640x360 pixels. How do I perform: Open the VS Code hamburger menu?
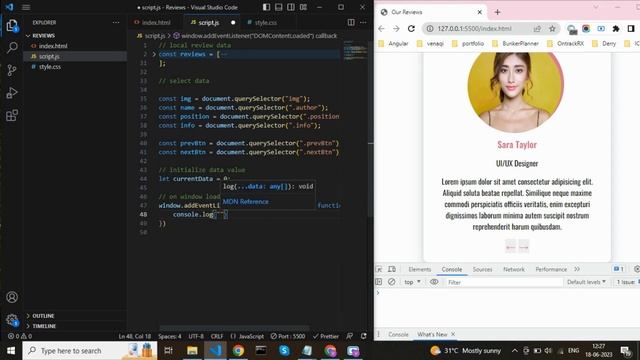coord(26,7)
